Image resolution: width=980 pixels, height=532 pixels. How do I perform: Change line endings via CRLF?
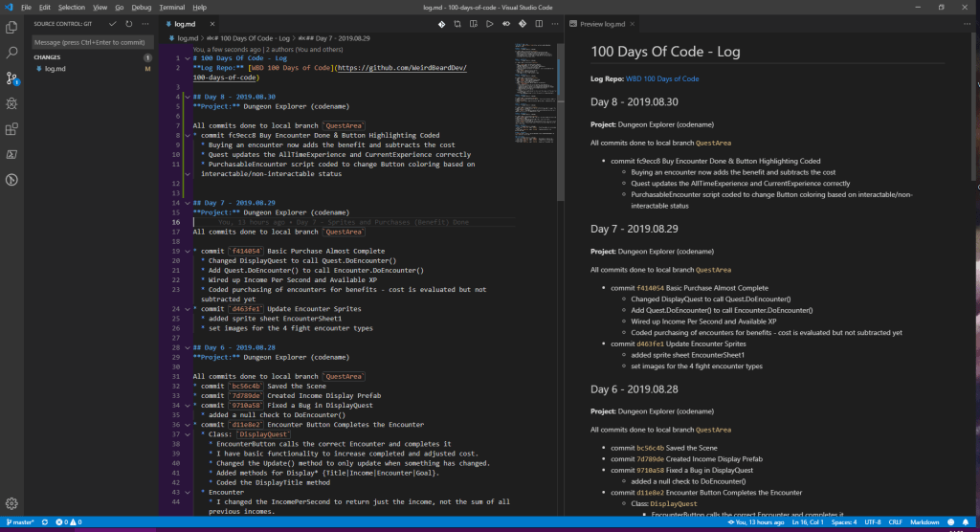point(895,522)
